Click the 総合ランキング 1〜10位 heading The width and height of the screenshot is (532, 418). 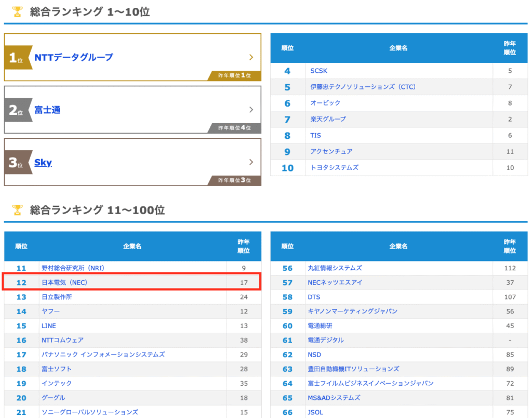click(x=90, y=12)
